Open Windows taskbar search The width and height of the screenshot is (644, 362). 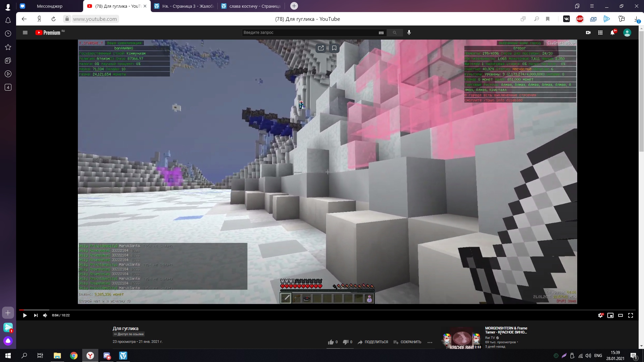(x=24, y=356)
